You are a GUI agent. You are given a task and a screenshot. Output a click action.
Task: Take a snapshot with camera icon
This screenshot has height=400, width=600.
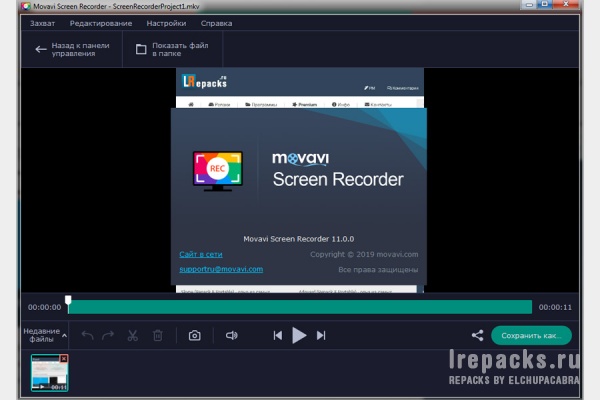[194, 336]
